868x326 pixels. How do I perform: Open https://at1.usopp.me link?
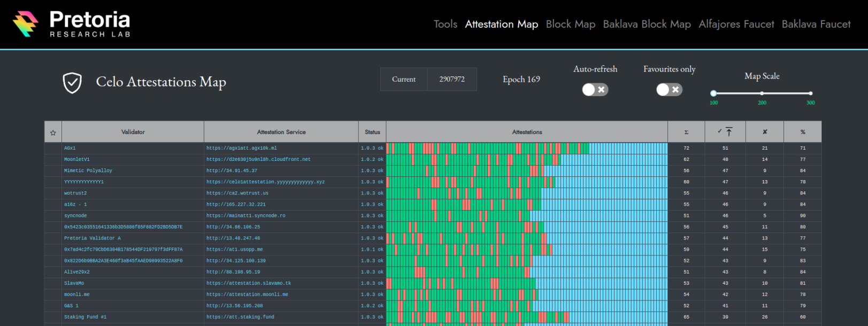click(235, 249)
